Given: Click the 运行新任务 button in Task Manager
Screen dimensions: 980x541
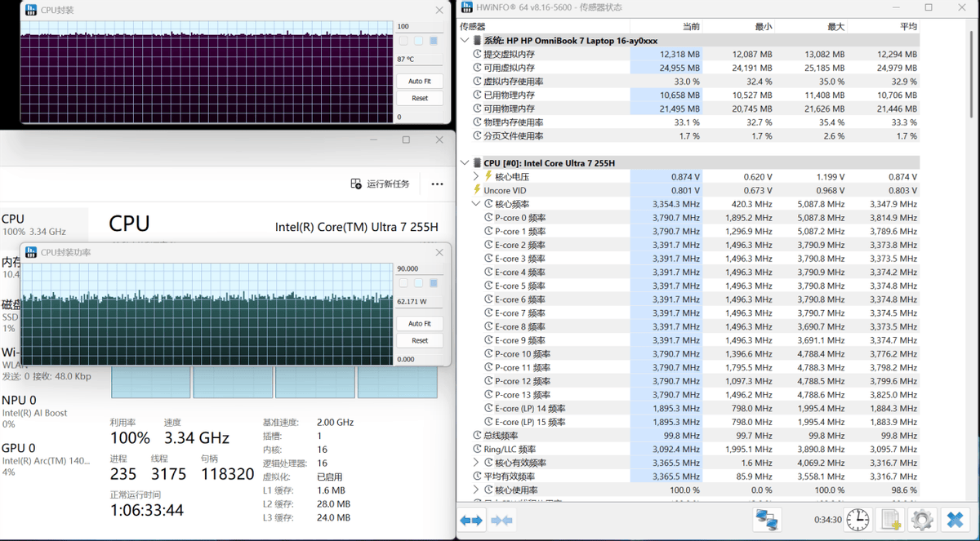Looking at the screenshot, I should (x=380, y=184).
